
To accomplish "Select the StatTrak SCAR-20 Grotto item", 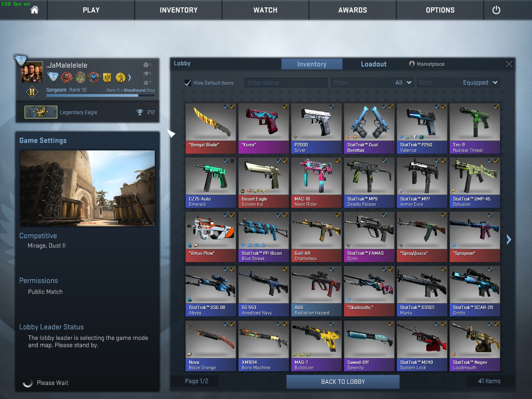I will coord(475,291).
